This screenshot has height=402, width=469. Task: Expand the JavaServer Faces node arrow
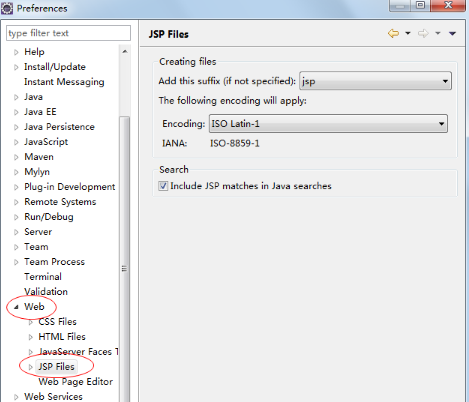[31, 352]
